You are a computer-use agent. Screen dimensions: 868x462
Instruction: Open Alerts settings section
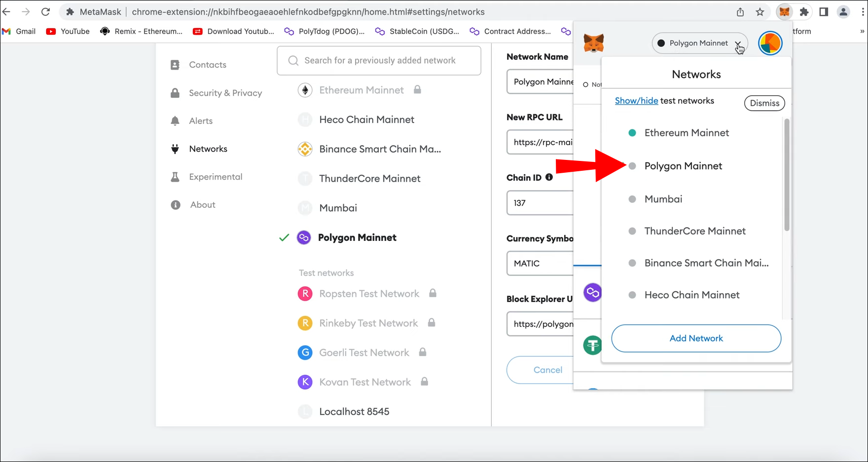pyautogui.click(x=191, y=121)
